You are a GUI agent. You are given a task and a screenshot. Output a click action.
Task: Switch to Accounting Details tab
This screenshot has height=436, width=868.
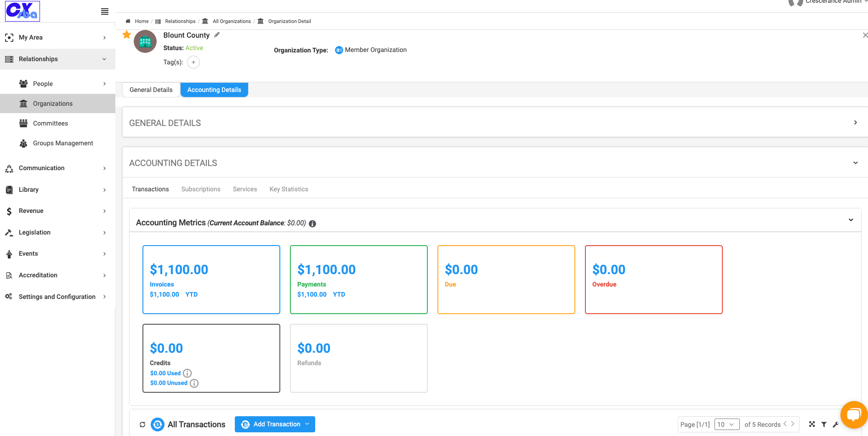coord(214,90)
